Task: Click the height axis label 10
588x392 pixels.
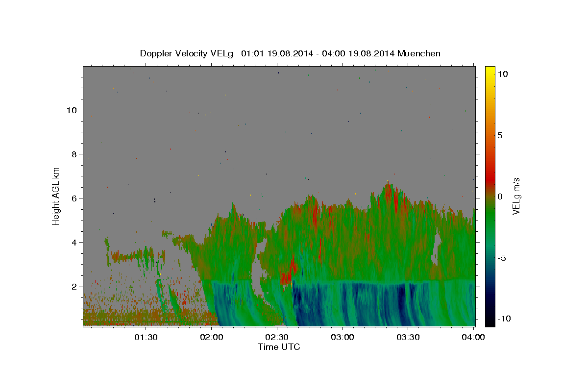Action: (73, 110)
